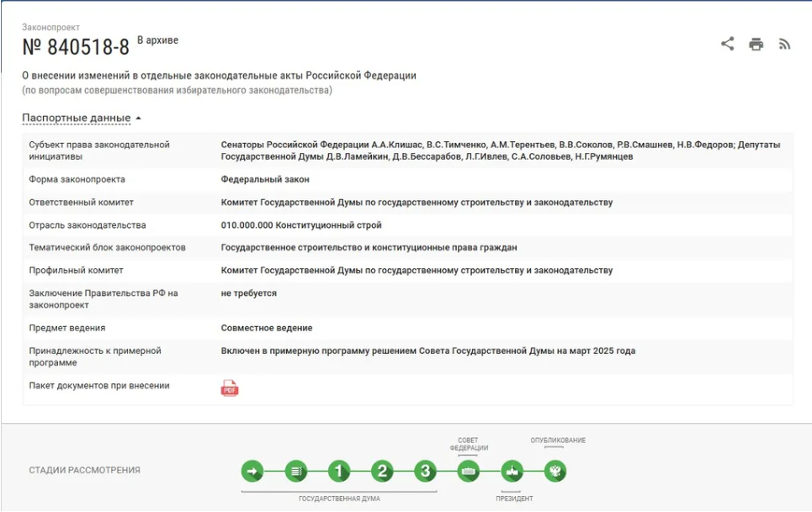Click Государственное строительство и конституционные права граждан
The height and width of the screenshot is (512, 812).
(369, 247)
